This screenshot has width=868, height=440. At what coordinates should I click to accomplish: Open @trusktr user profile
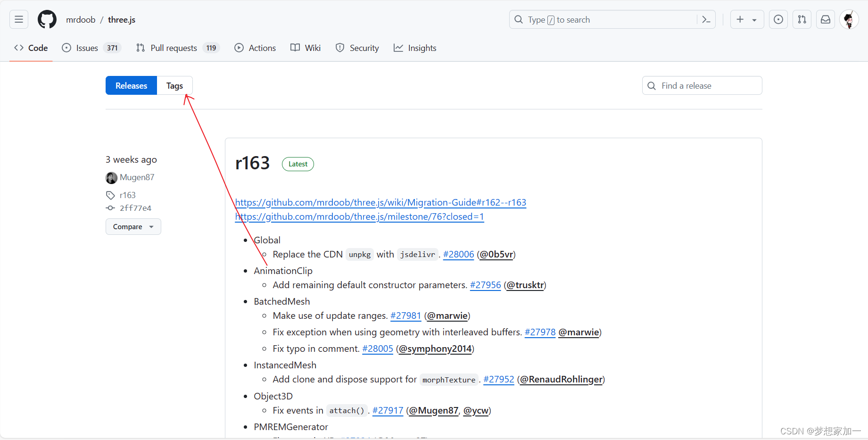[x=525, y=285]
